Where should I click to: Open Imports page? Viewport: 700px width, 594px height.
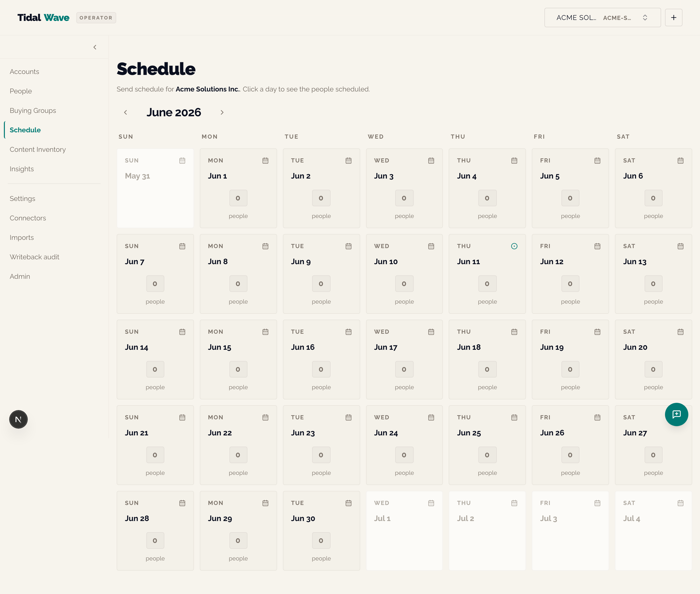click(22, 238)
